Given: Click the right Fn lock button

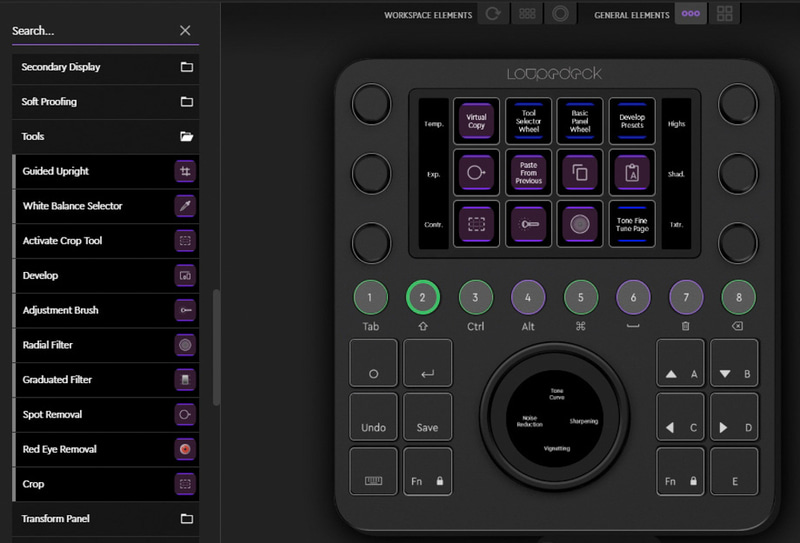Looking at the screenshot, I should [680, 471].
